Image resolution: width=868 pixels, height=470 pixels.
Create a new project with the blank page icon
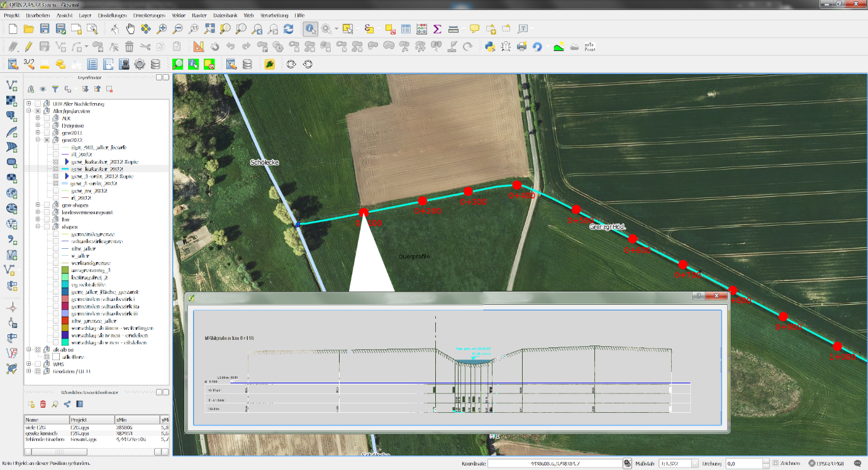13,29
